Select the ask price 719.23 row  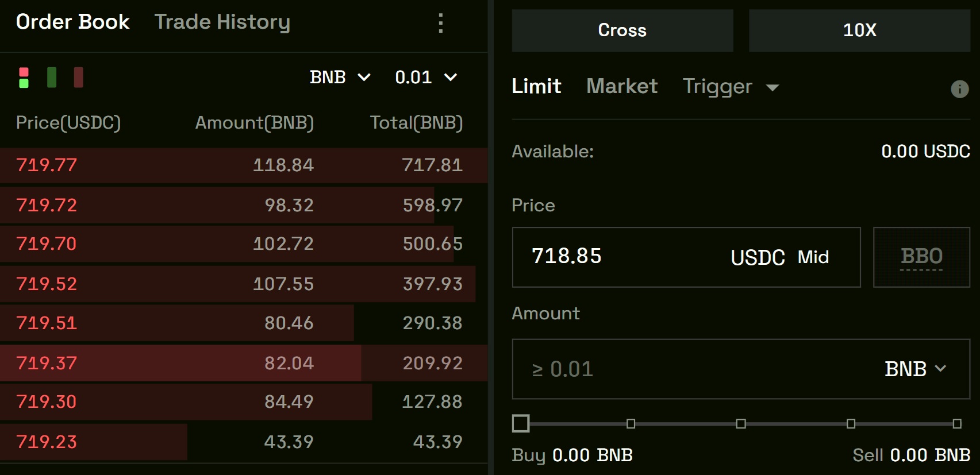[x=244, y=442]
